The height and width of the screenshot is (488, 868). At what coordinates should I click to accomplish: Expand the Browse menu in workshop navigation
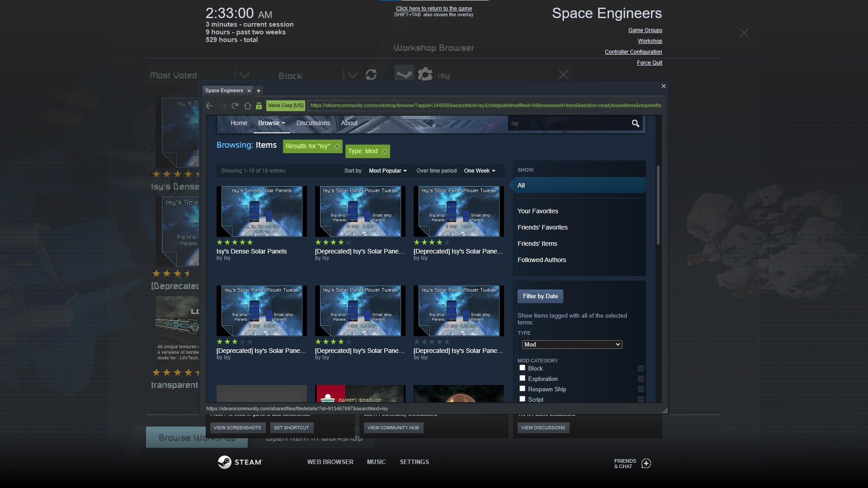click(272, 123)
